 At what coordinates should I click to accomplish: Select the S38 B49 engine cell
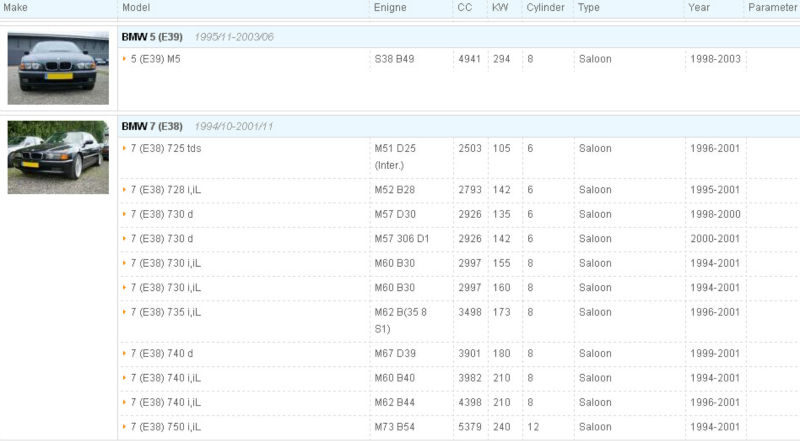coord(394,59)
